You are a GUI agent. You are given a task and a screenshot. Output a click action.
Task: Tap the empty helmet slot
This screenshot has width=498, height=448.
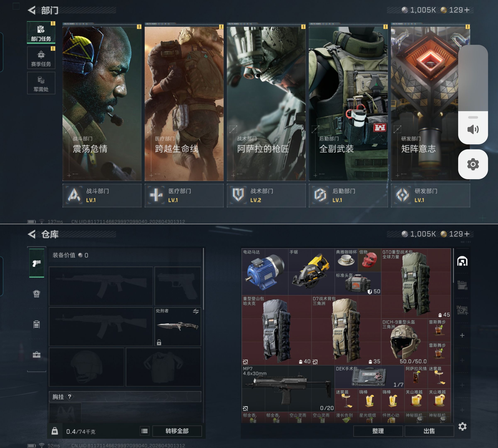(x=87, y=367)
